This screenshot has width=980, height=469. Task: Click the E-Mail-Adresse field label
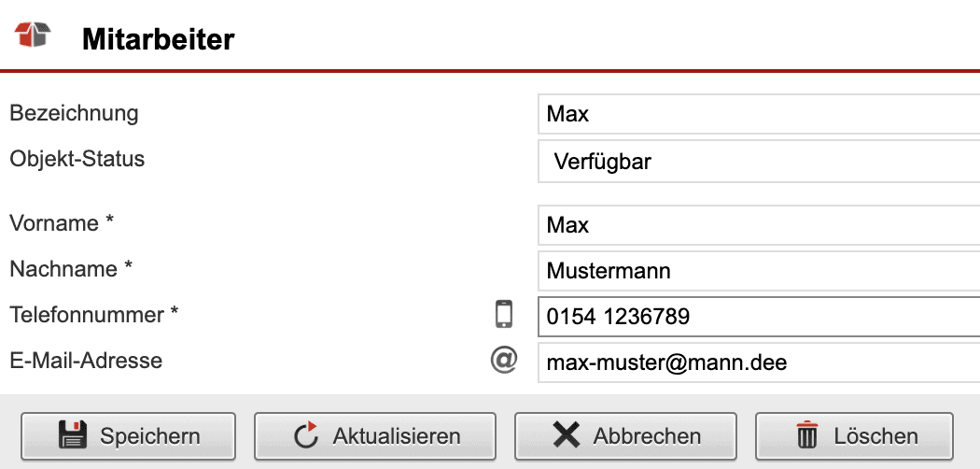click(x=86, y=361)
